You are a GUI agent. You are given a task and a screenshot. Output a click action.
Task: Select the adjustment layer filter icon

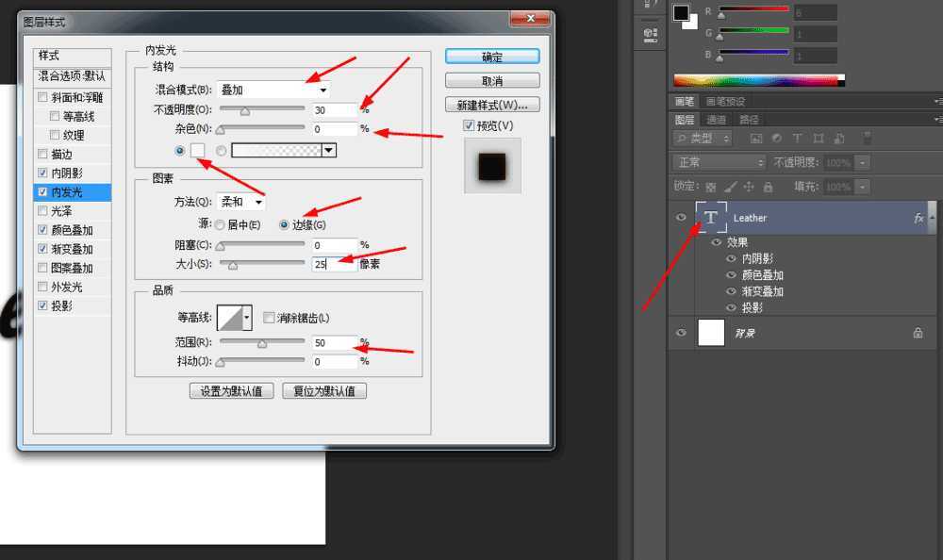click(776, 139)
